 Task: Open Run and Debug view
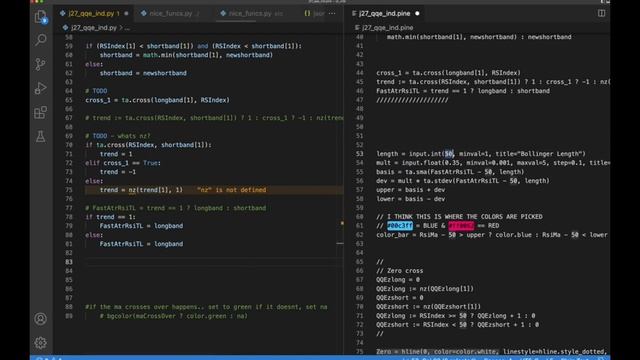pyautogui.click(x=40, y=88)
